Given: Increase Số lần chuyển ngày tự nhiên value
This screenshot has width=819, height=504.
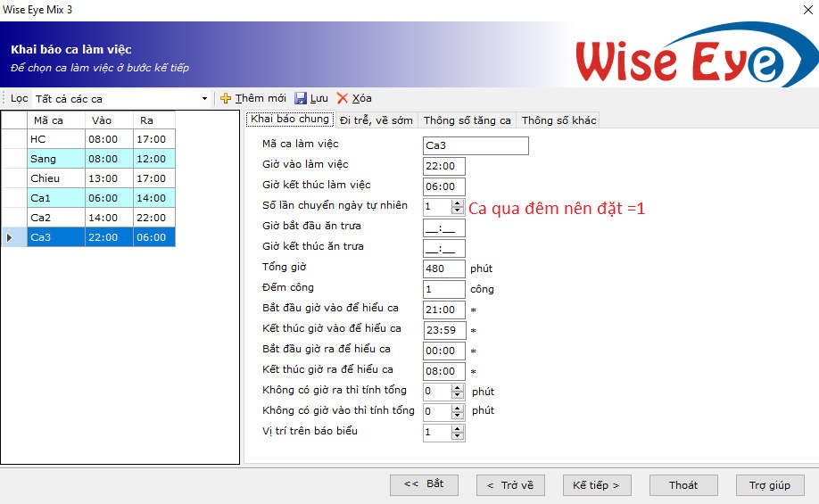Looking at the screenshot, I should click(458, 203).
